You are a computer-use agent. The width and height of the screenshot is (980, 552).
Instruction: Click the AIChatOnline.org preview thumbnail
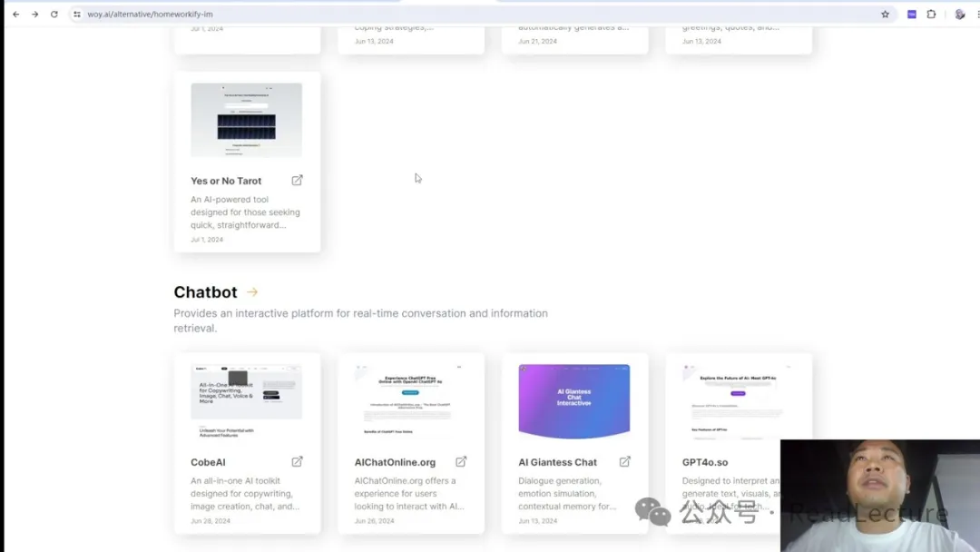coord(410,401)
